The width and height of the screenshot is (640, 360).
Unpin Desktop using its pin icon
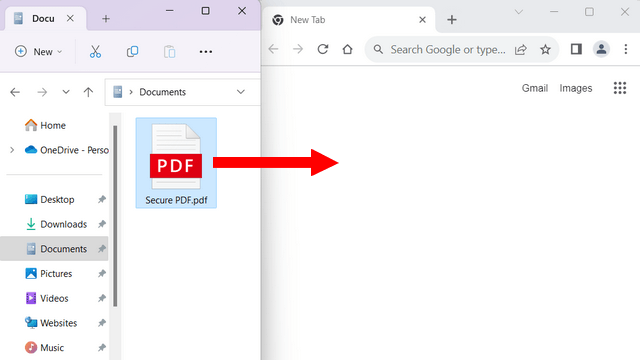pyautogui.click(x=102, y=200)
